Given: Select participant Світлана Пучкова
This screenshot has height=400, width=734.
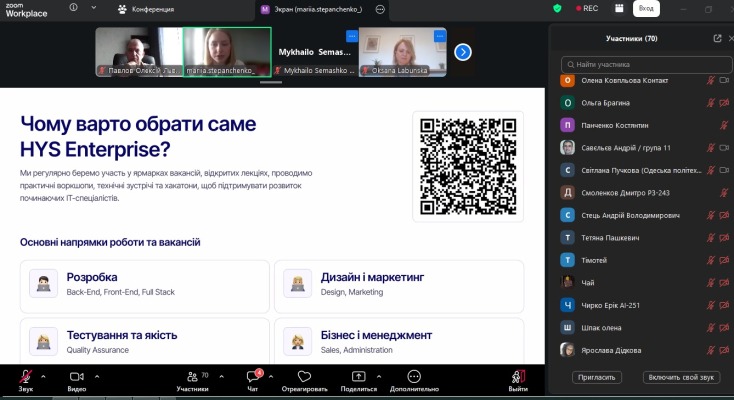Looking at the screenshot, I should point(645,170).
